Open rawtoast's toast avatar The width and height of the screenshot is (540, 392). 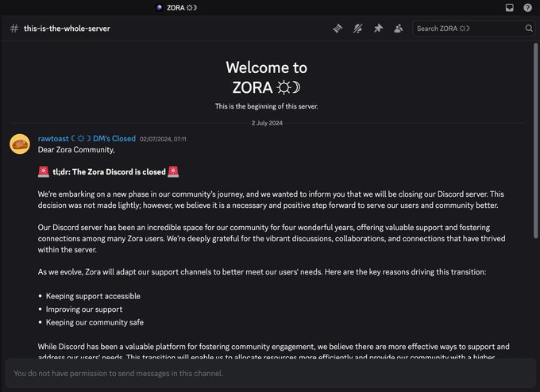pyautogui.click(x=20, y=144)
